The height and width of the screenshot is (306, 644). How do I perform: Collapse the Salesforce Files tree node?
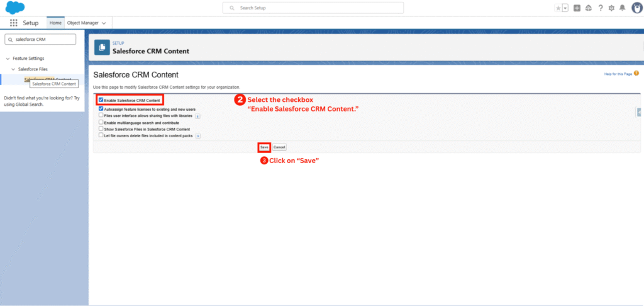pos(13,69)
